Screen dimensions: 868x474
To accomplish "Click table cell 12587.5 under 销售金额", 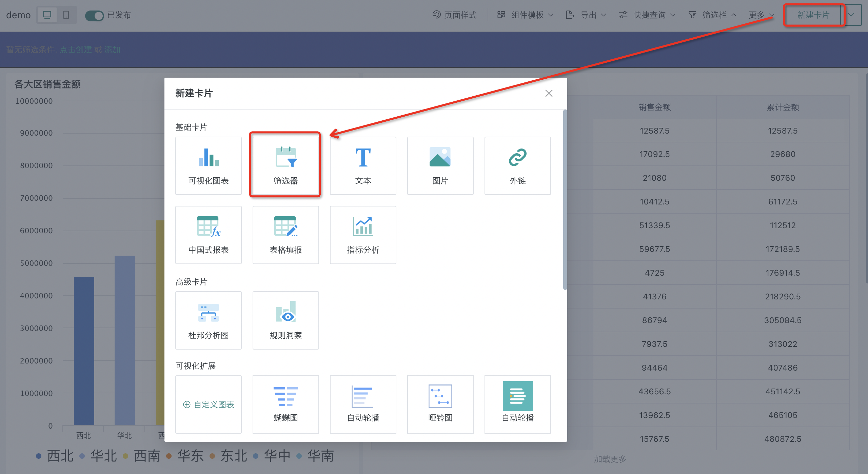I will coord(654,131).
